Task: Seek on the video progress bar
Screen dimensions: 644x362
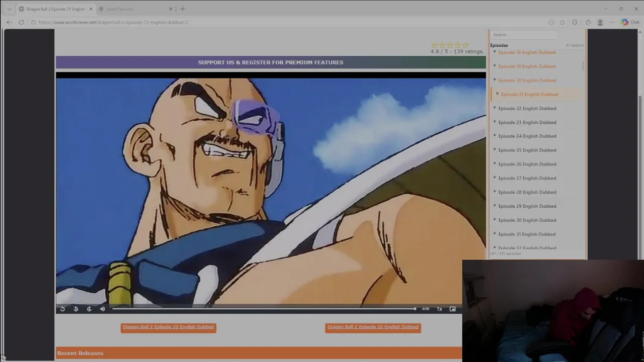Action: 264,309
